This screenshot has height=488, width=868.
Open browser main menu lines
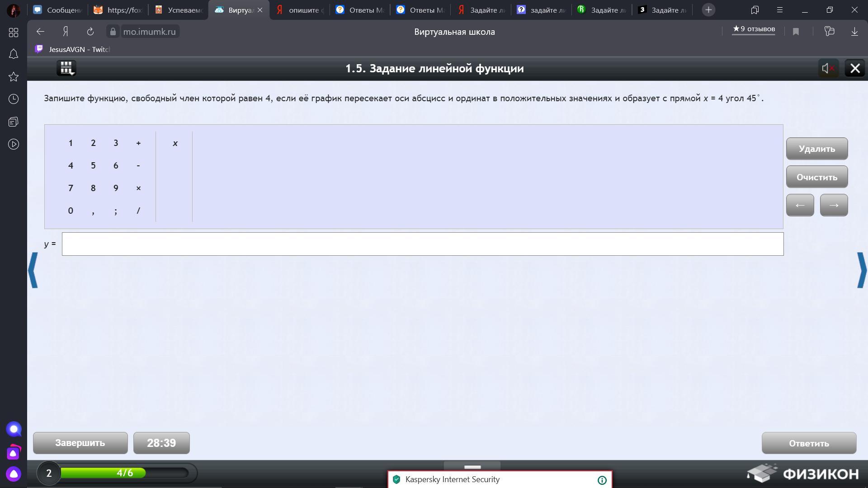[779, 10]
